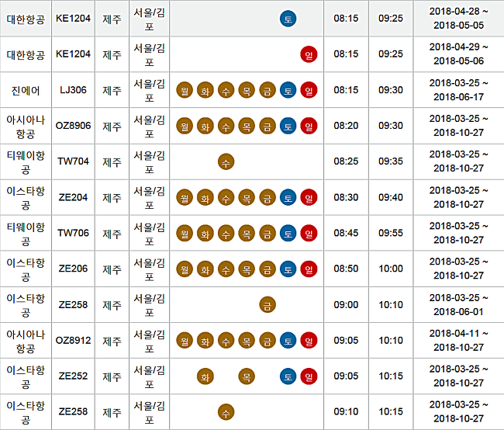
Task: Click the 수 badge in the TW704 row
Action: coord(226,161)
